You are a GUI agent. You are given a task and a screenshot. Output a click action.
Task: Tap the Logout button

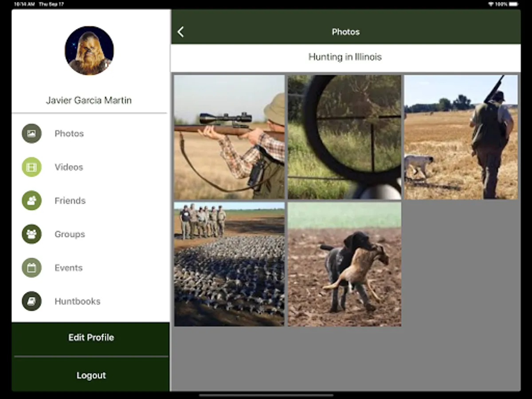point(91,375)
